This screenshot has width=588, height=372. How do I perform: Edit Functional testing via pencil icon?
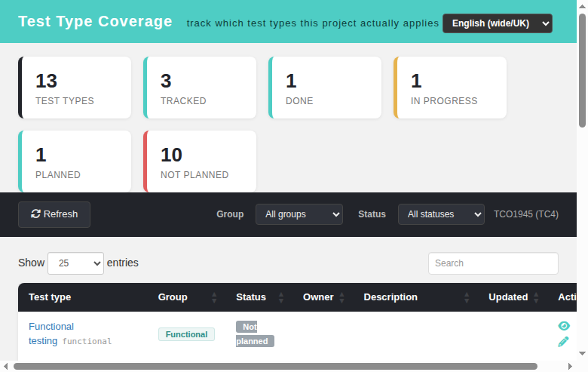tap(563, 342)
